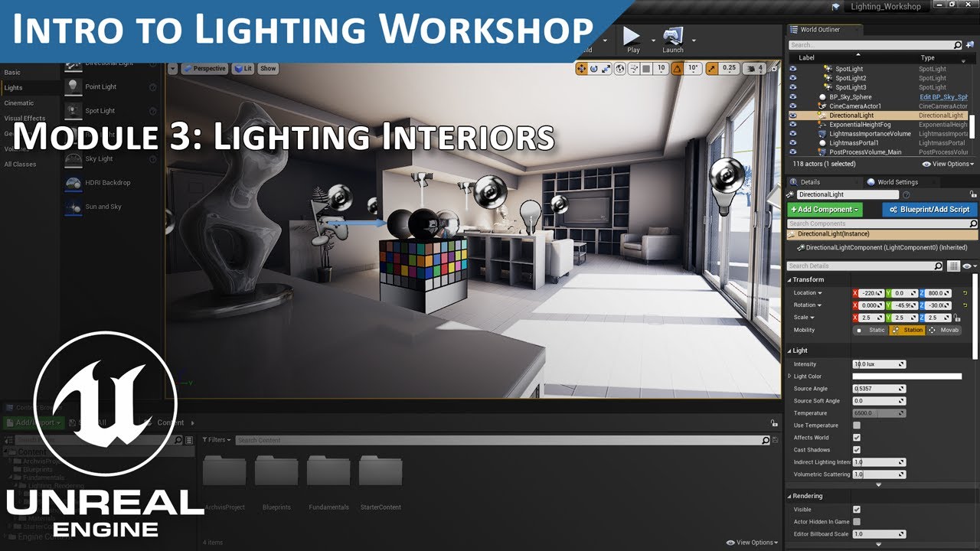Screen dimensions: 980x551
Task: Set Mobility to Static
Action: (x=871, y=331)
